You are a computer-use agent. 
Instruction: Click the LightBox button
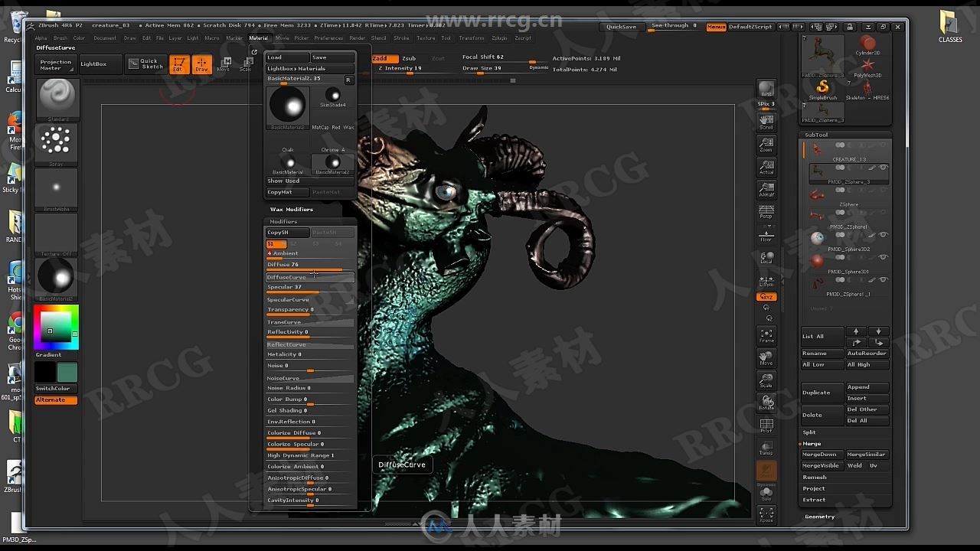(100, 64)
